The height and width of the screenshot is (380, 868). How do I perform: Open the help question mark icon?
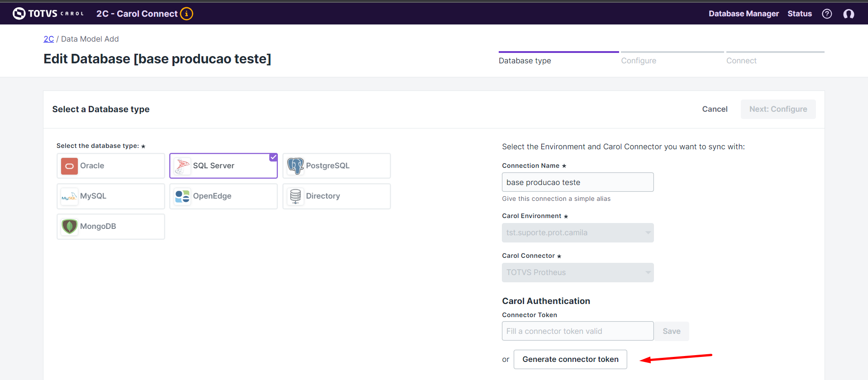coord(827,14)
